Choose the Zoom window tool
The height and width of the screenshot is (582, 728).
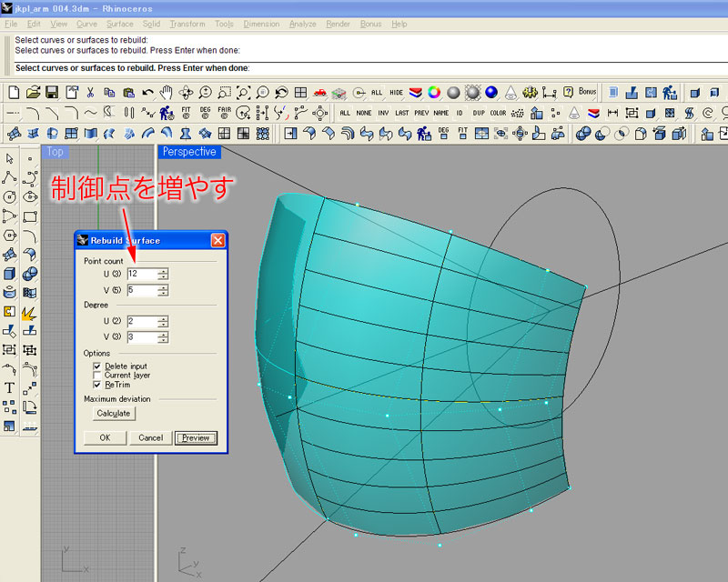point(224,93)
